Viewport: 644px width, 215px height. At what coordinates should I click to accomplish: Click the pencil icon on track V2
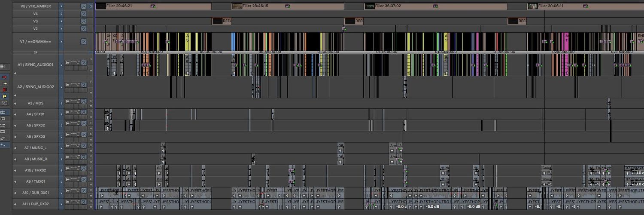[x=61, y=28]
